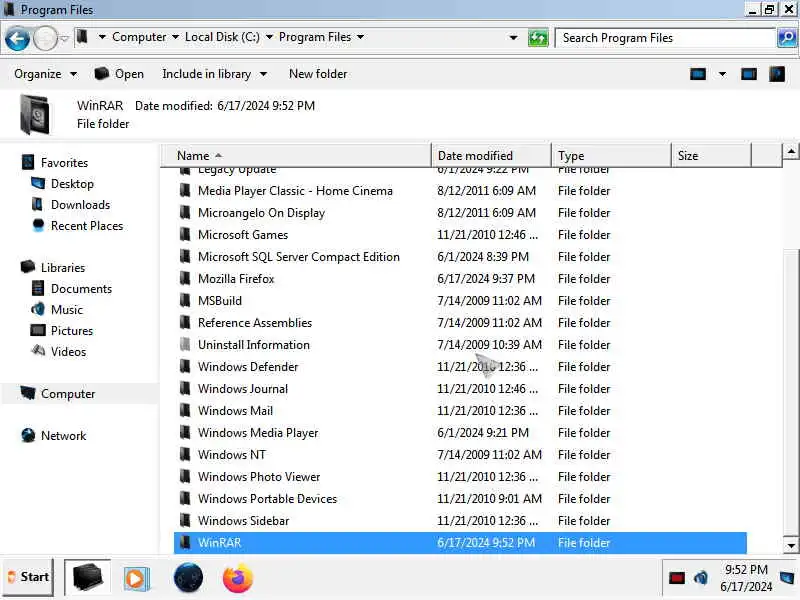Image resolution: width=800 pixels, height=600 pixels.
Task: Open the recent pages dropdown arrow
Action: 64,39
